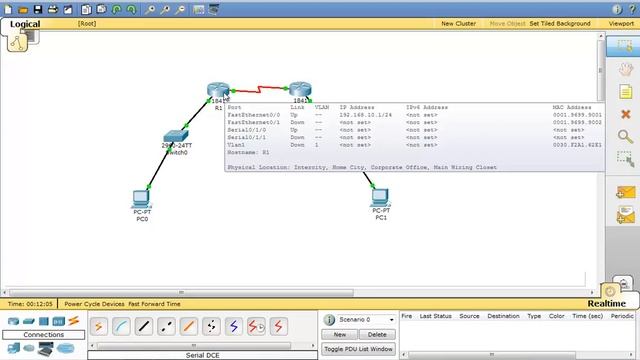The image size is (640, 360).
Task: Click the Info icon in top-right corner
Action: tap(617, 9)
